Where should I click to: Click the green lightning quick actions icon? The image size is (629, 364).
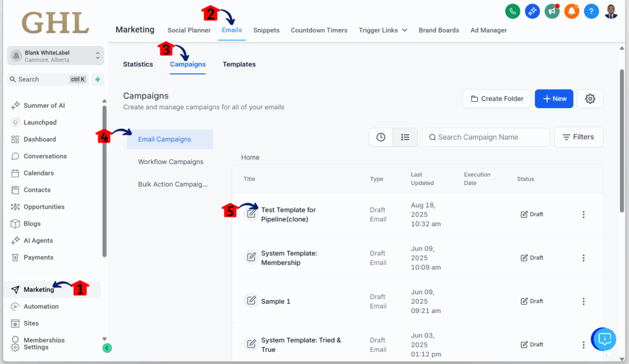coord(98,79)
